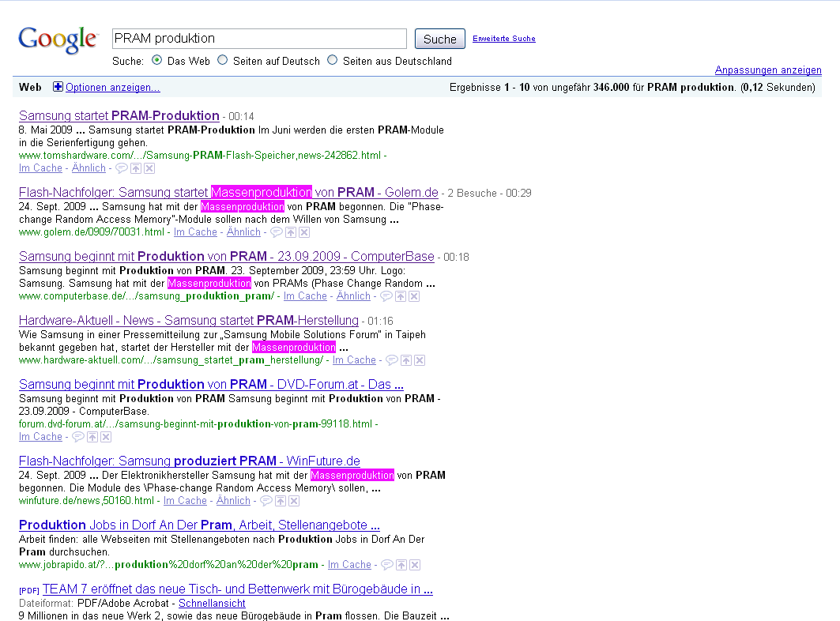This screenshot has width=840, height=621.
Task: Open the WinFuture.de result title
Action: pyautogui.click(x=190, y=461)
